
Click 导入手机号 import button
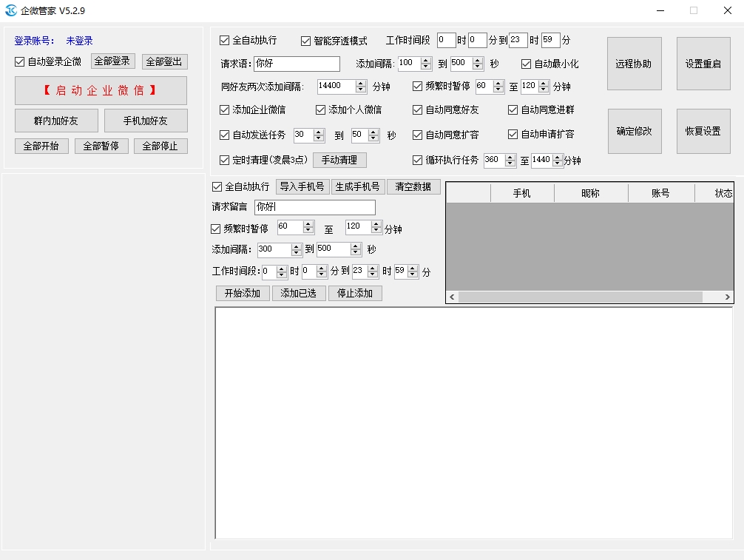[x=302, y=186]
